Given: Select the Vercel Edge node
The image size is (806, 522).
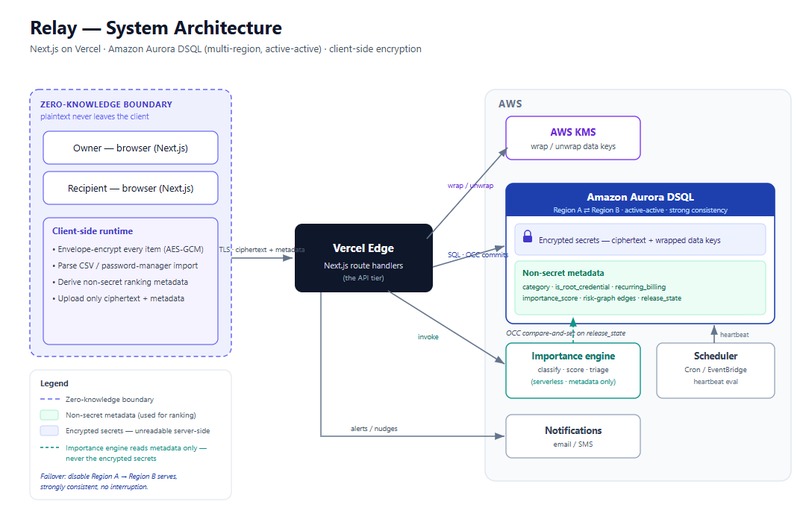Looking at the screenshot, I should (x=363, y=258).
